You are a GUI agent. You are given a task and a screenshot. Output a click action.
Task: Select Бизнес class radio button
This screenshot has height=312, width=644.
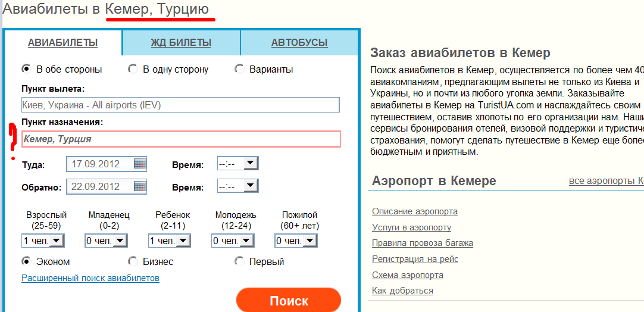133,261
